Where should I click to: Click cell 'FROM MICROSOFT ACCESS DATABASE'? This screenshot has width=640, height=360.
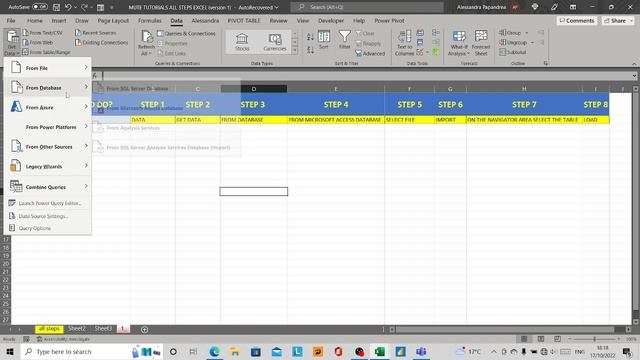coord(336,120)
